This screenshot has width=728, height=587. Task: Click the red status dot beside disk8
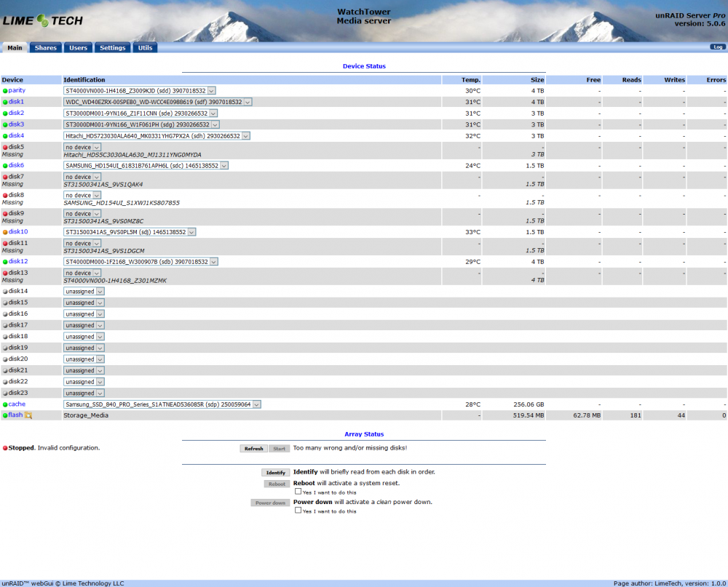coord(5,196)
